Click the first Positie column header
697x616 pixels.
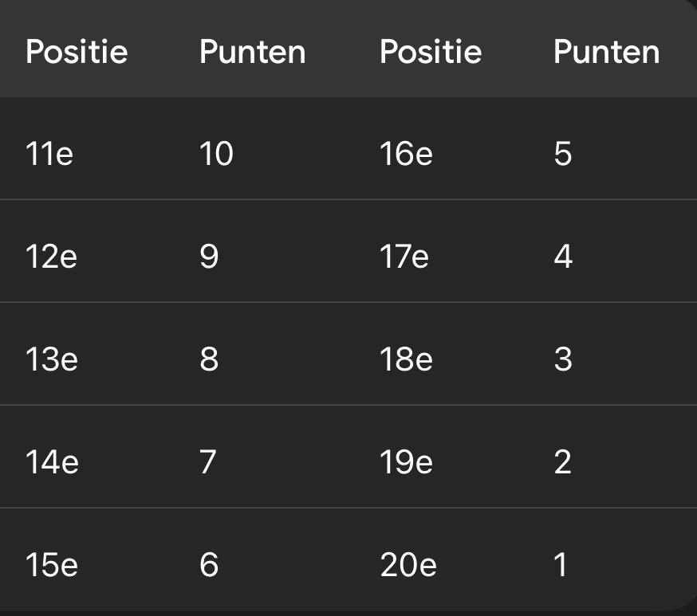point(77,52)
